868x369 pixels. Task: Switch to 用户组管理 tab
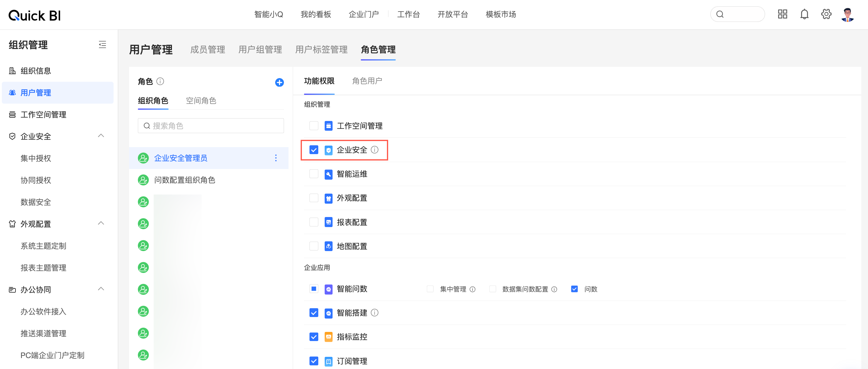(260, 50)
